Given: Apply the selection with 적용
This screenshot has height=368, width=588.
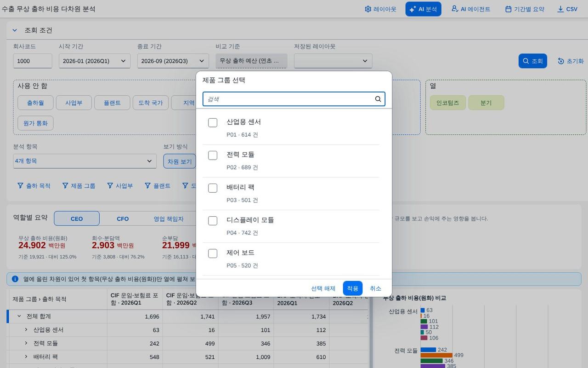Looking at the screenshot, I should (x=353, y=288).
